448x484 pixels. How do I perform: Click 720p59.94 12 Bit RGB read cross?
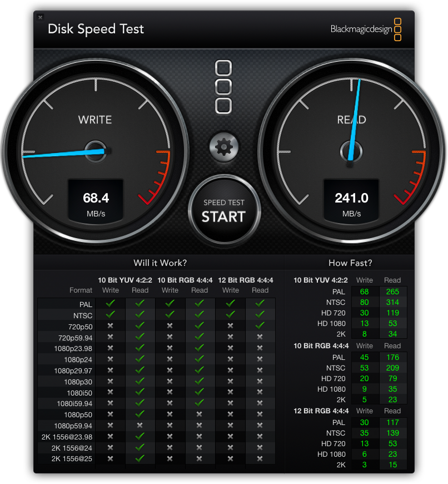tap(260, 337)
